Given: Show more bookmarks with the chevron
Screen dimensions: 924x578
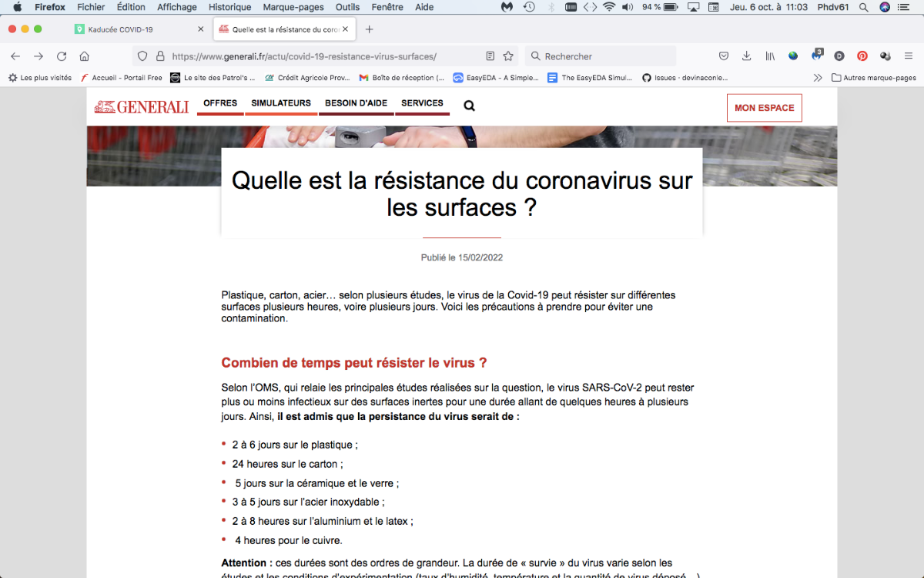Looking at the screenshot, I should click(x=818, y=78).
